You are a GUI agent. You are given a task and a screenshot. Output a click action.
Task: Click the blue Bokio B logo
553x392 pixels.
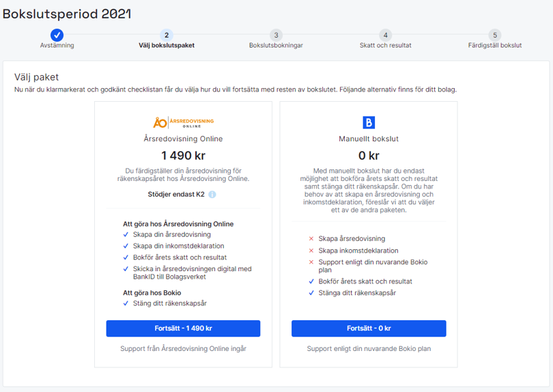click(x=369, y=122)
